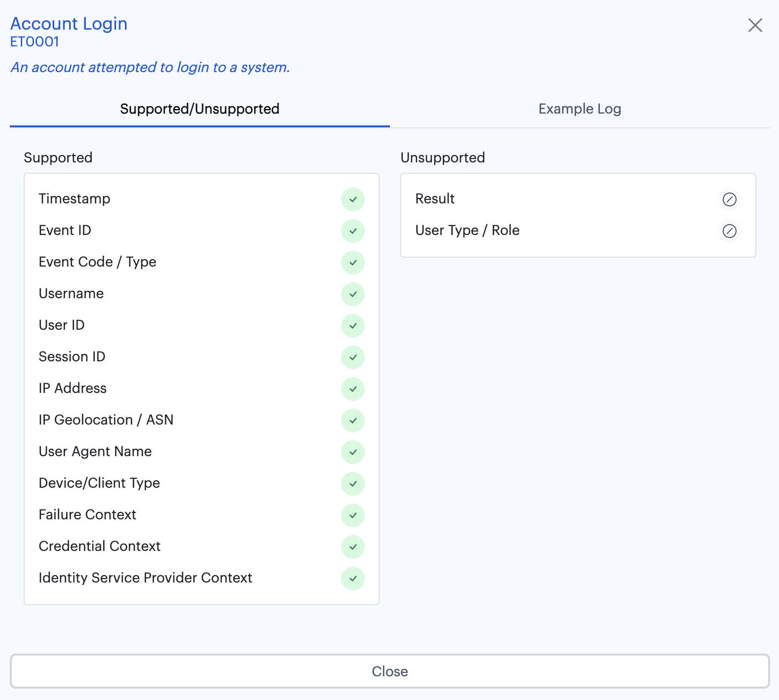Select the IP Geolocation / ASN text
Image resolution: width=779 pixels, height=700 pixels.
(106, 420)
